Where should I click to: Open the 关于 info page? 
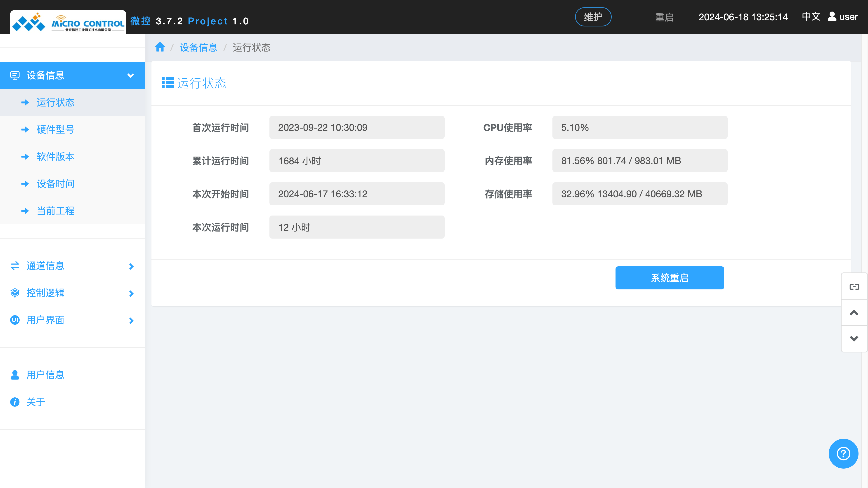pos(36,402)
